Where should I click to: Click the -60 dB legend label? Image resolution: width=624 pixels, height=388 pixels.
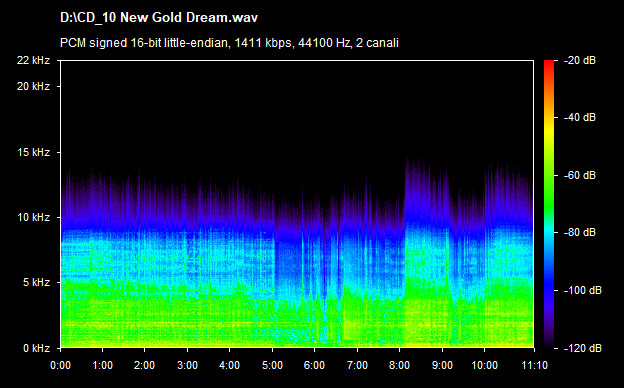tap(580, 175)
